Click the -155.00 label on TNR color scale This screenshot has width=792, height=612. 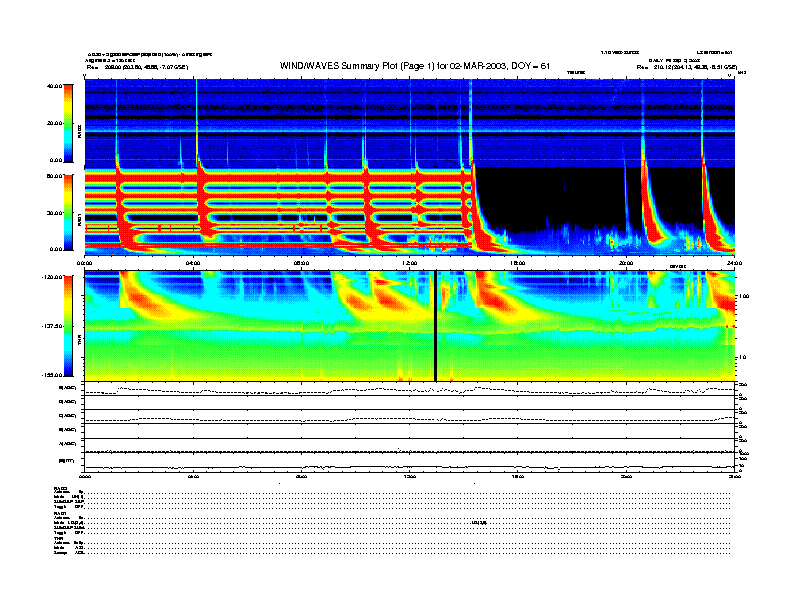(52, 375)
